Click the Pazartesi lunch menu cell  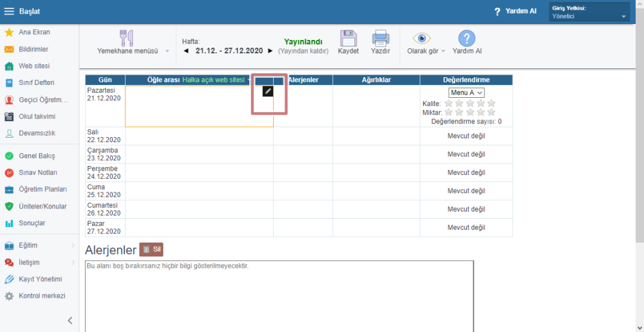(x=199, y=106)
